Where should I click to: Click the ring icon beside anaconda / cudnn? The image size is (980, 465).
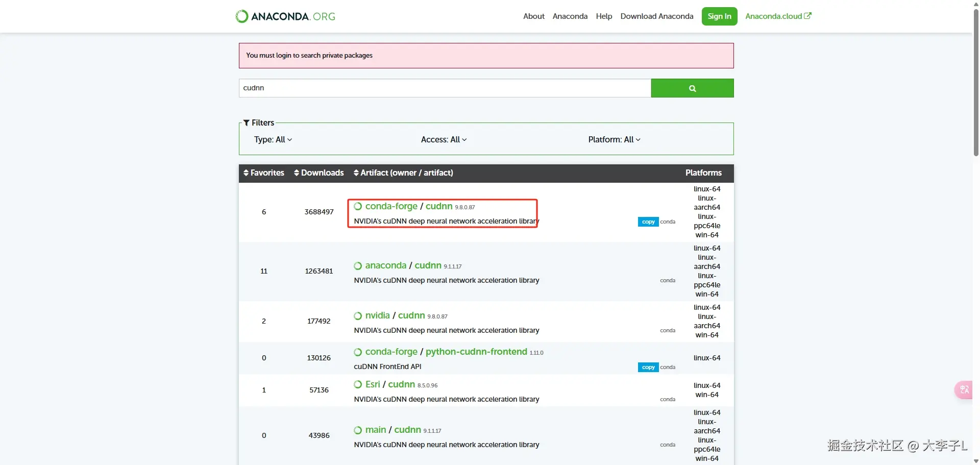358,265
